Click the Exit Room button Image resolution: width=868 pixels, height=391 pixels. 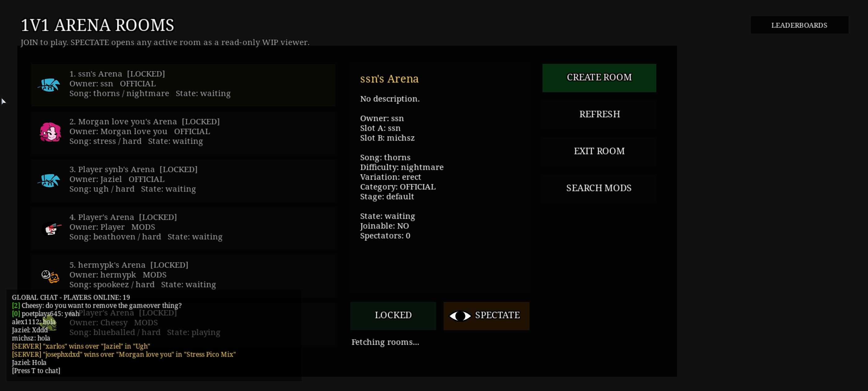pos(599,151)
